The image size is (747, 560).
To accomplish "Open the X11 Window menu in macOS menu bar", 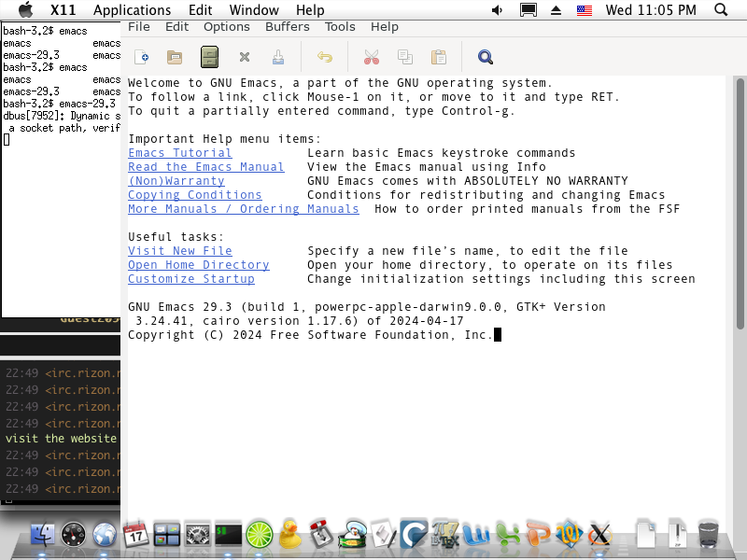I will 254,10.
